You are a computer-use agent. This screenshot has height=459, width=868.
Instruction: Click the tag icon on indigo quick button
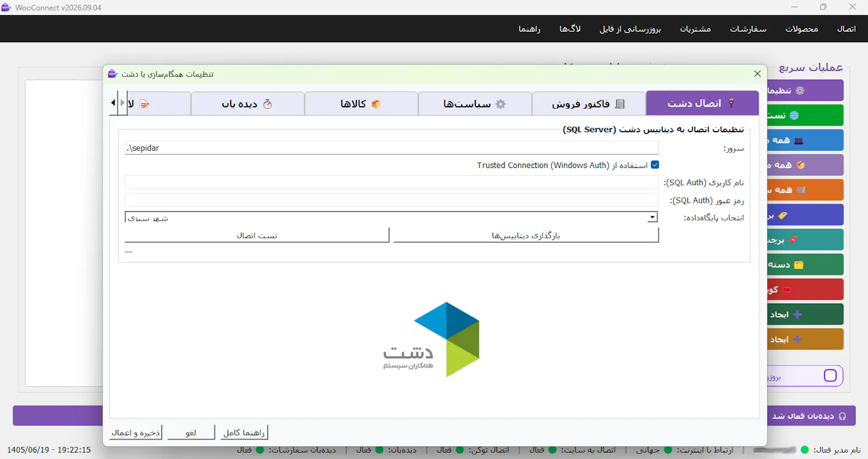point(782,215)
